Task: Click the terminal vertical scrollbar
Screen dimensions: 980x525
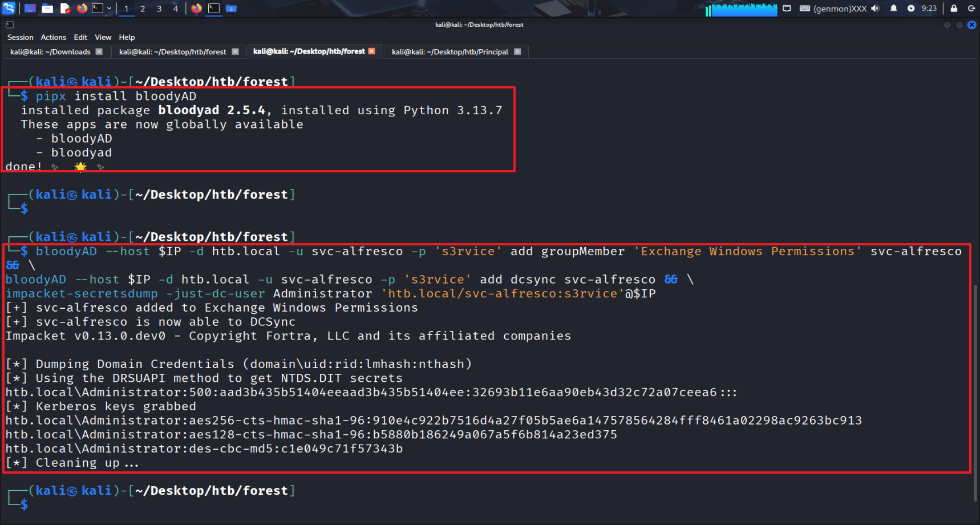Action: [x=975, y=394]
